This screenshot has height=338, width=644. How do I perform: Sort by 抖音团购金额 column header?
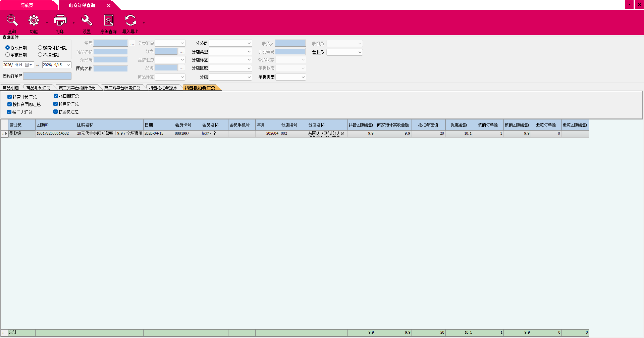(x=361, y=125)
